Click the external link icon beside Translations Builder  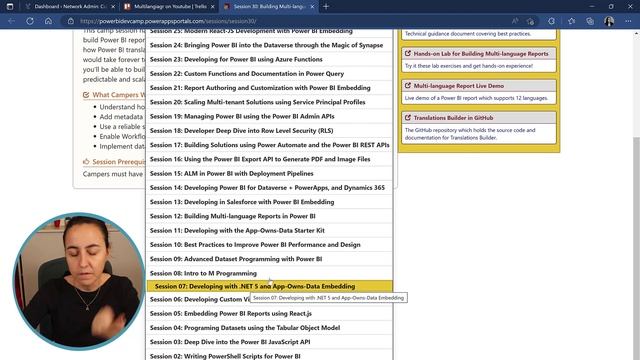pyautogui.click(x=407, y=118)
